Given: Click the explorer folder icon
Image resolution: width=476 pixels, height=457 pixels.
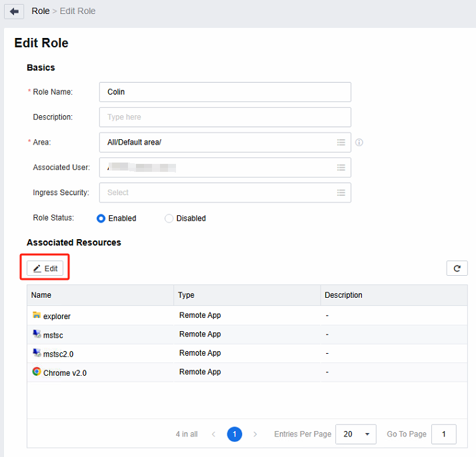Looking at the screenshot, I should [37, 315].
